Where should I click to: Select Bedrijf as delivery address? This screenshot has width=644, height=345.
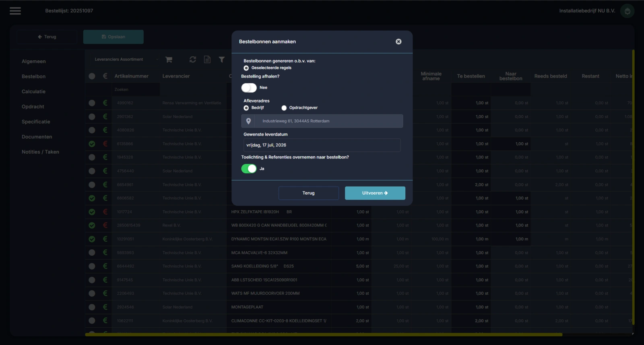(x=246, y=108)
